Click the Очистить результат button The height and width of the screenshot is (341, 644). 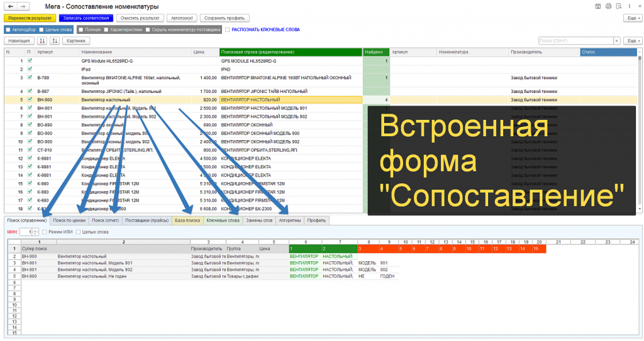point(140,18)
